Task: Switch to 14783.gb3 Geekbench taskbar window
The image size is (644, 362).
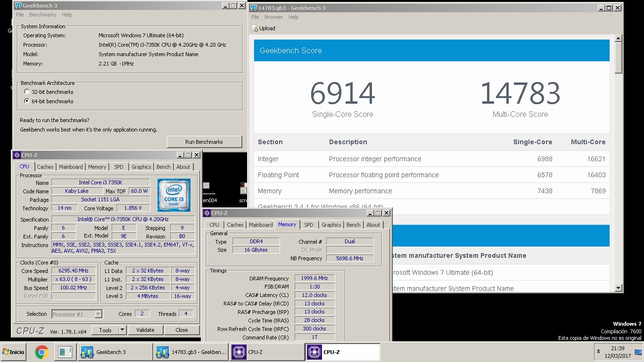Action: [190, 352]
